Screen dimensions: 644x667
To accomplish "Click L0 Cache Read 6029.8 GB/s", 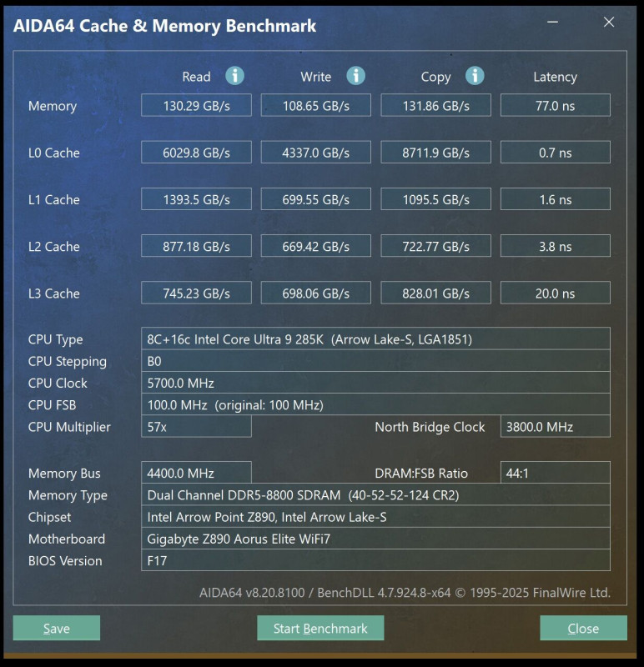I will [196, 153].
